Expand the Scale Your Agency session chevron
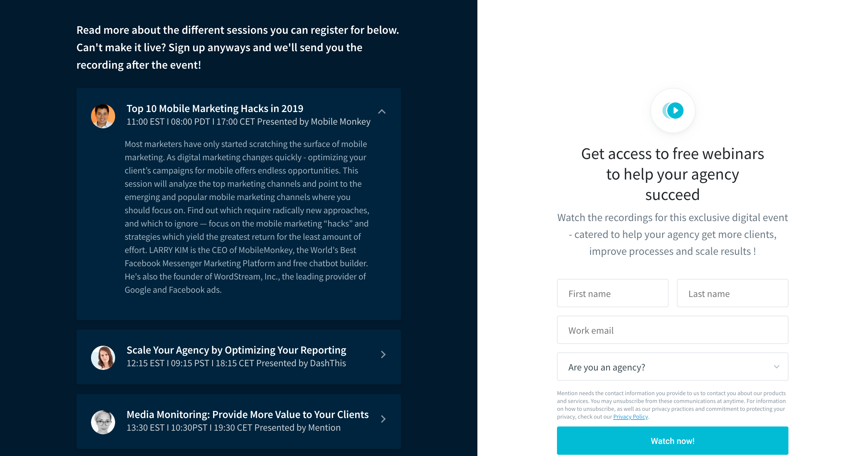The image size is (868, 456). click(x=383, y=354)
